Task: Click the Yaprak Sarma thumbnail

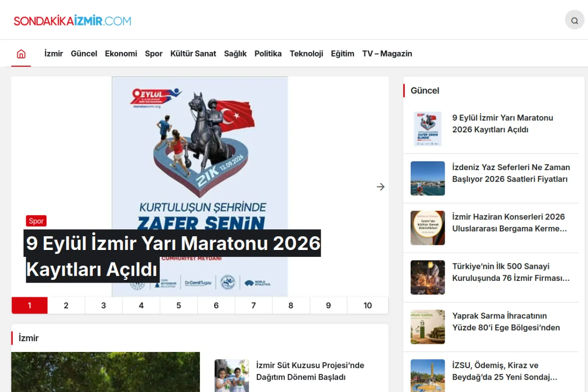Action: 428,327
